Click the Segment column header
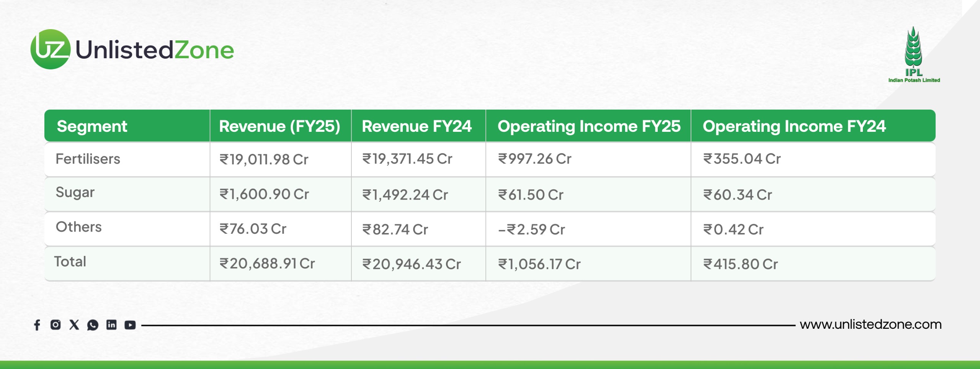The image size is (980, 369). click(x=92, y=126)
